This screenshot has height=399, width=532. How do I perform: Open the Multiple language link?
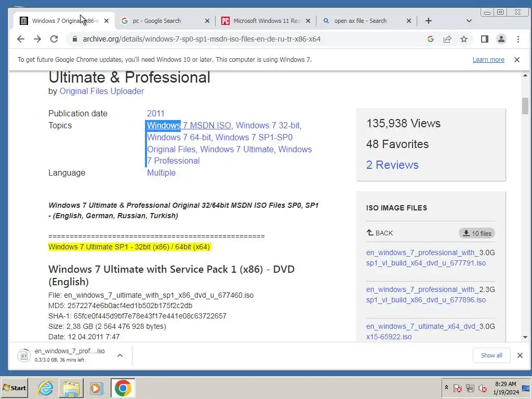161,172
